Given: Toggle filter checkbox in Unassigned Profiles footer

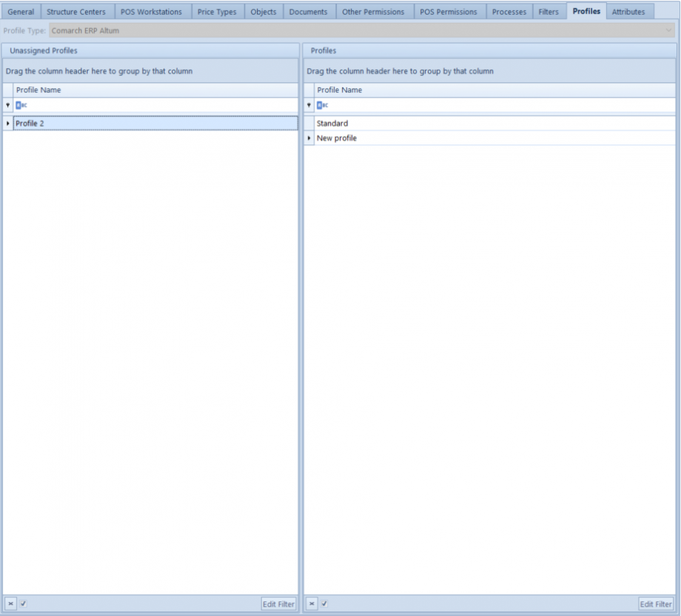Looking at the screenshot, I should pos(24,603).
